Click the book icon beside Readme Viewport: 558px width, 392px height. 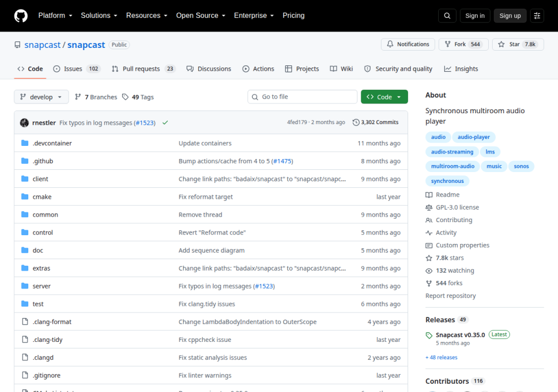point(429,195)
